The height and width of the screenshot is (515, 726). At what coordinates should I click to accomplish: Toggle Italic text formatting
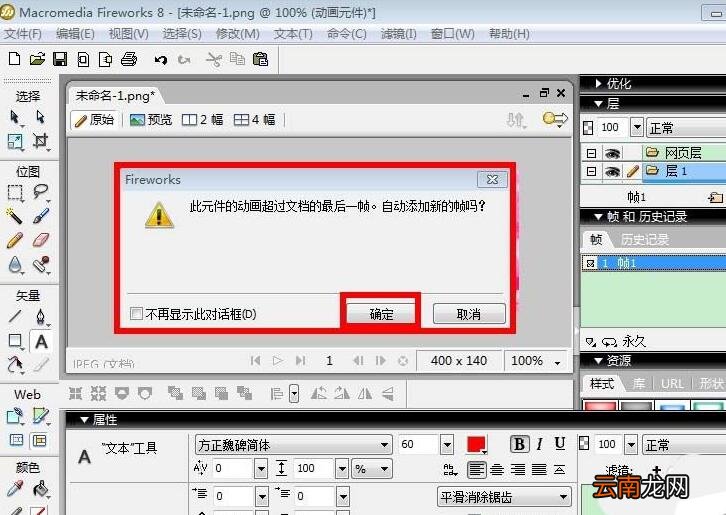[x=539, y=444]
